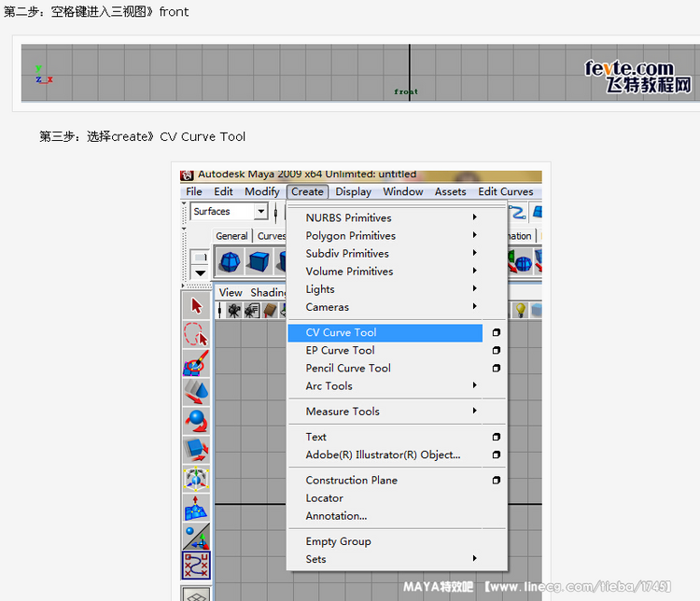Viewport: 700px width, 601px height.
Task: Select the Show Manipulator tool
Action: click(196, 537)
